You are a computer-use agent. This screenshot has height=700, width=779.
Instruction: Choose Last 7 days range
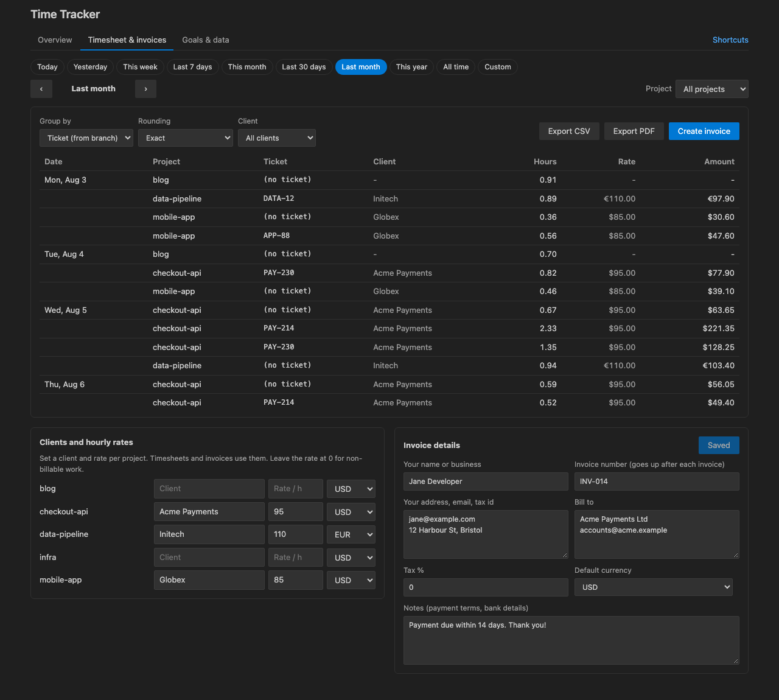(x=193, y=67)
